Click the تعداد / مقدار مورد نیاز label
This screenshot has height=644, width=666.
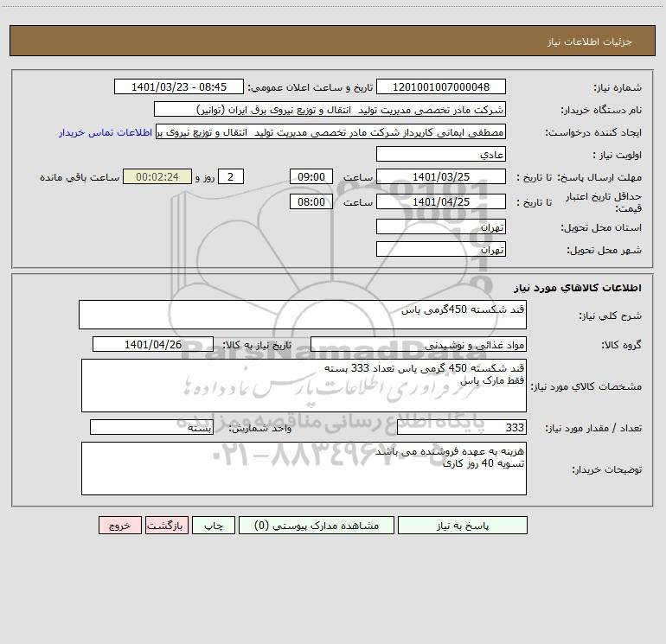593,428
